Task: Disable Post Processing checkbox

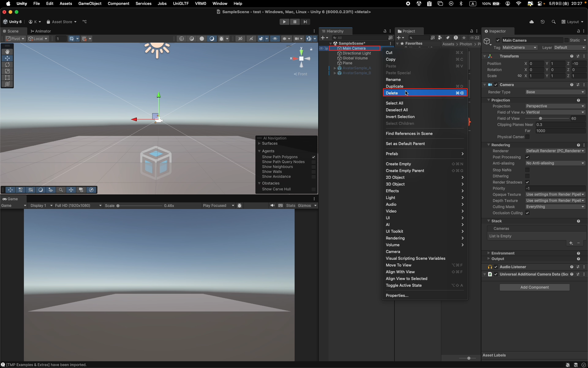Action: [x=527, y=157]
